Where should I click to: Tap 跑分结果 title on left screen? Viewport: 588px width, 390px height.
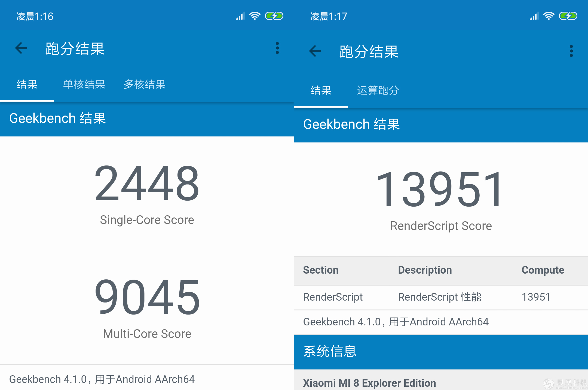[75, 49]
